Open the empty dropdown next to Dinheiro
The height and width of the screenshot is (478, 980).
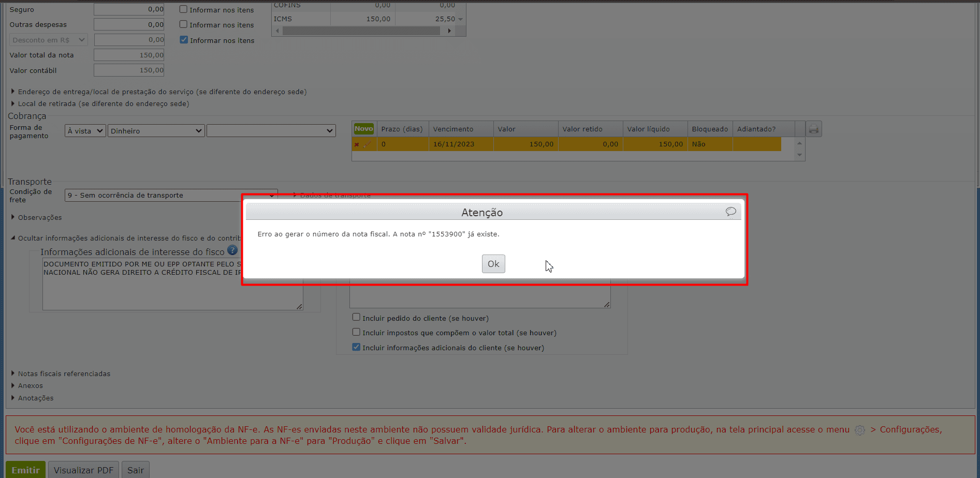point(271,131)
